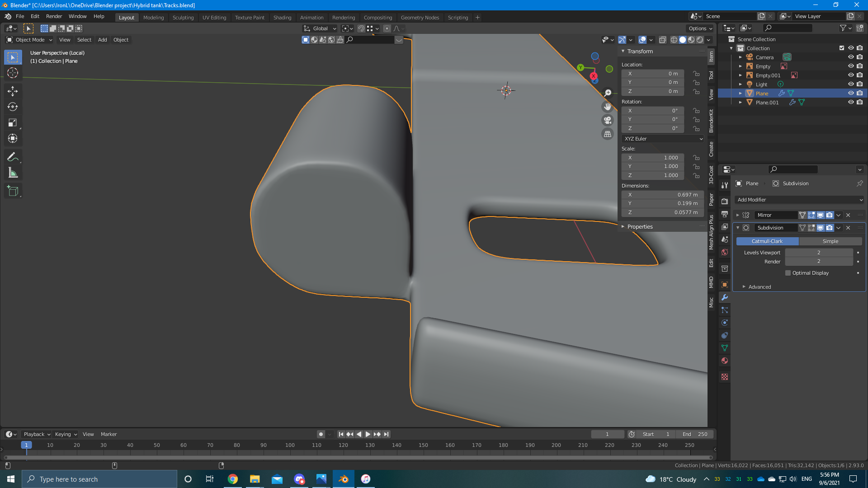Open Chrome from the Windows taskbar
This screenshot has width=868, height=488.
pyautogui.click(x=233, y=479)
